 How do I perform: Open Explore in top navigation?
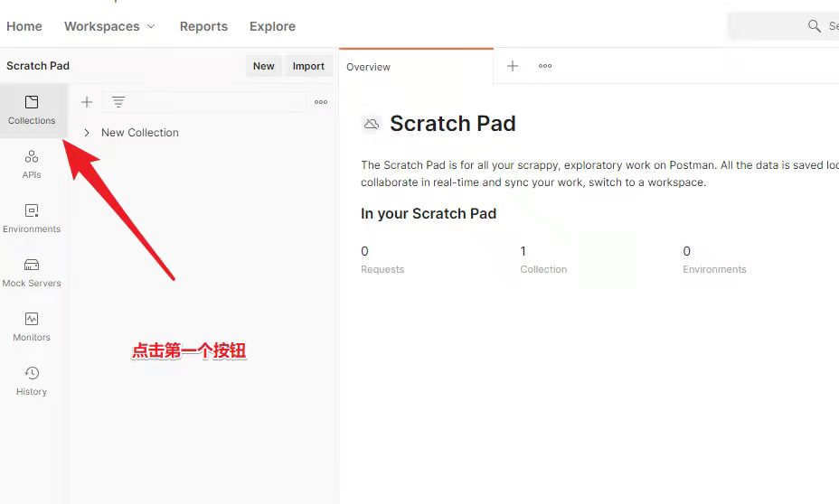pyautogui.click(x=272, y=26)
